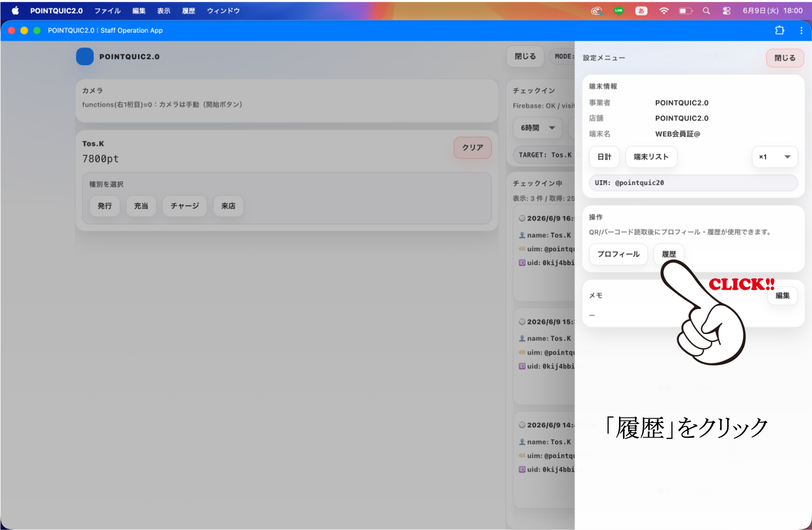
Task: Click the person icon in the 14: check-in entry
Action: coord(522,442)
